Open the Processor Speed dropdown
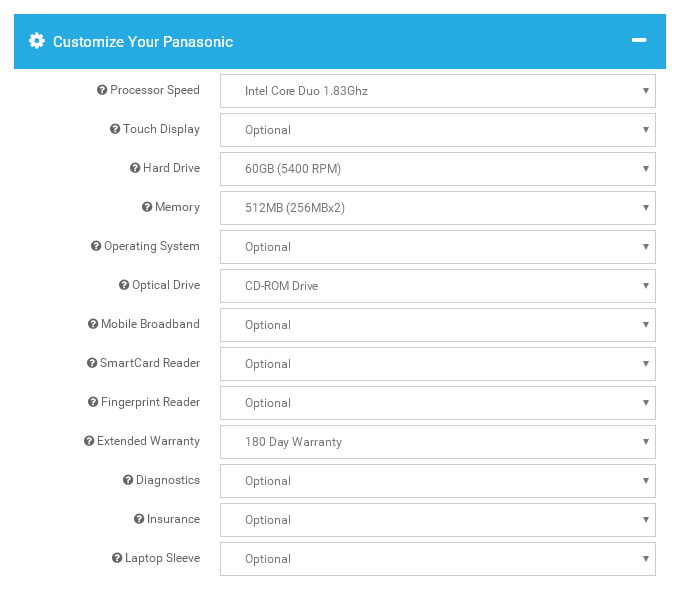The image size is (677, 594). 437,91
